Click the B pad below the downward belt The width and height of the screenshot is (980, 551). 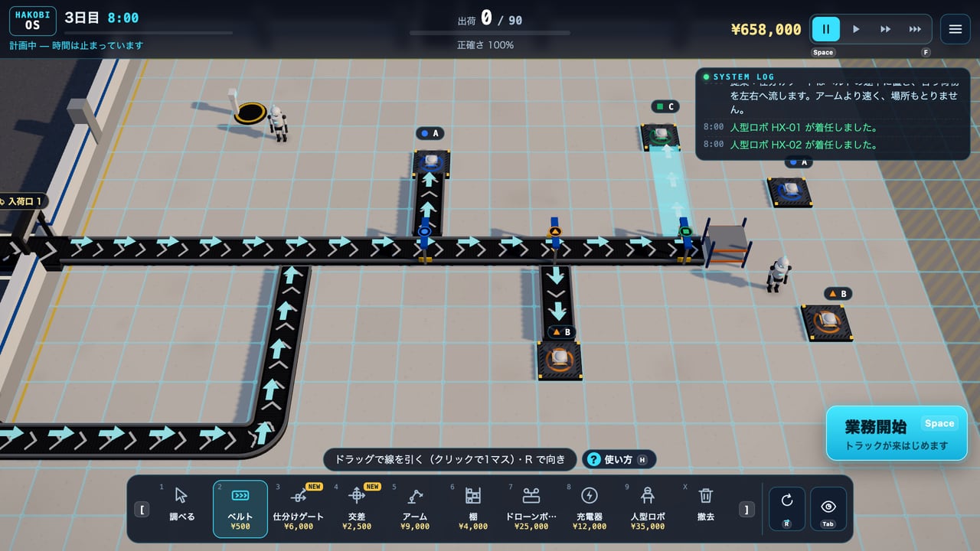point(560,359)
